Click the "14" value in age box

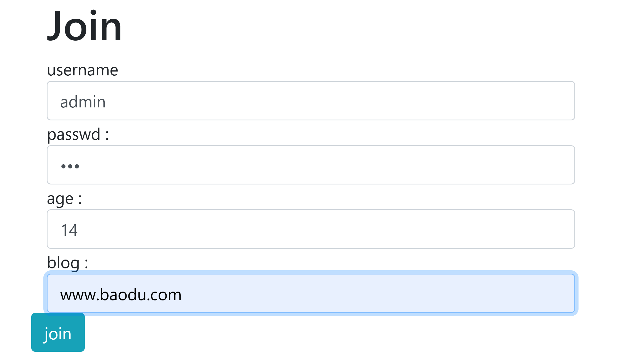(69, 230)
